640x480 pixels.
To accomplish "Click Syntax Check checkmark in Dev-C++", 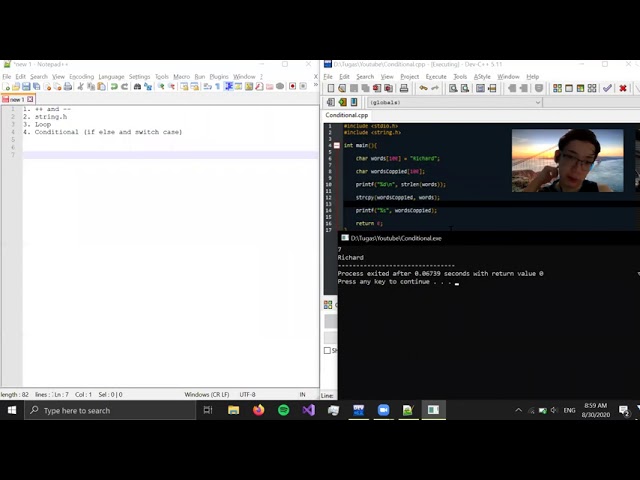I will point(607,88).
